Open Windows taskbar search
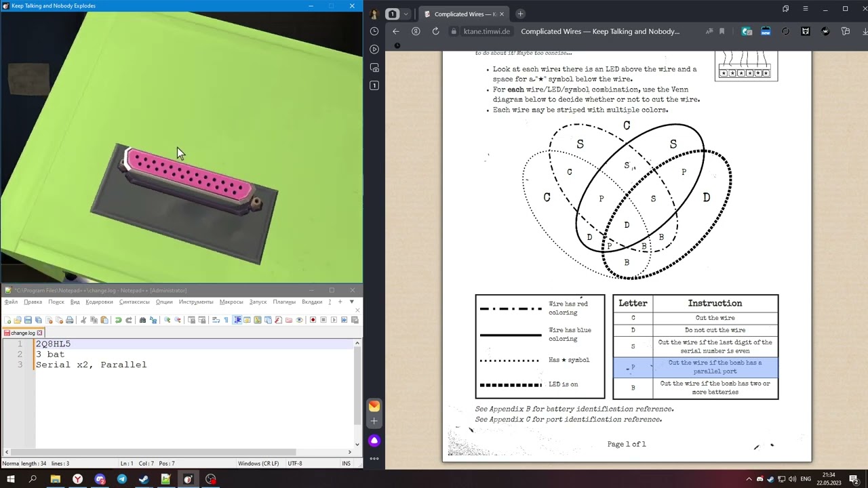 [33, 479]
